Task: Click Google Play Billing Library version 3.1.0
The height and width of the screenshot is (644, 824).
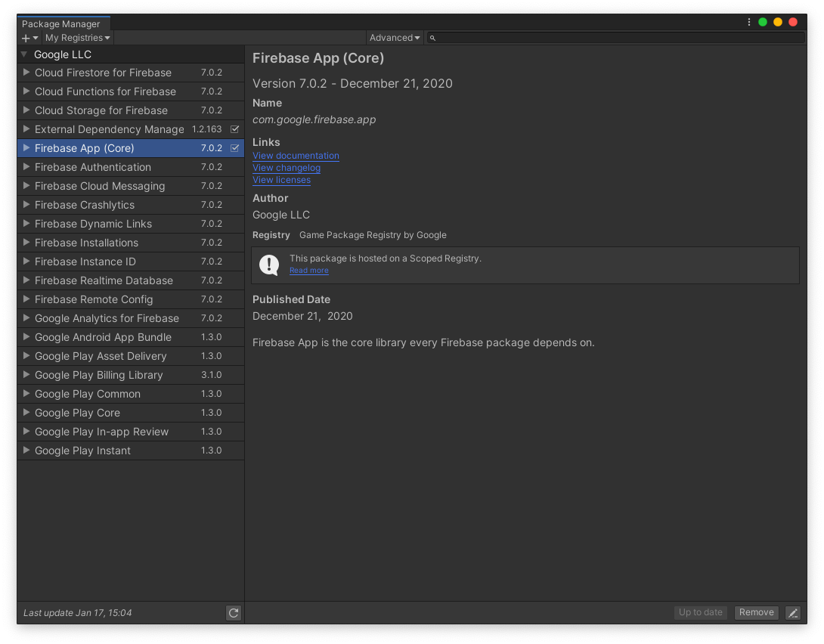Action: click(211, 375)
